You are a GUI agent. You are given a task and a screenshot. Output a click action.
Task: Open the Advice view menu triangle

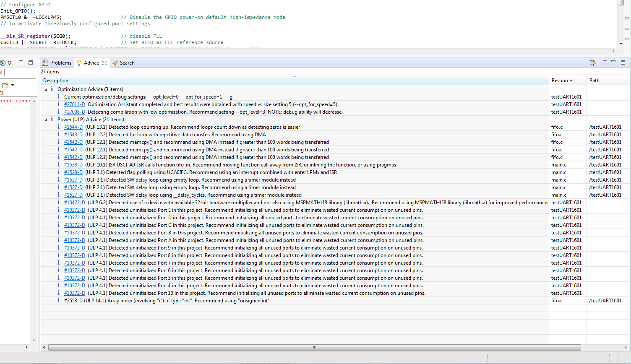[605, 62]
